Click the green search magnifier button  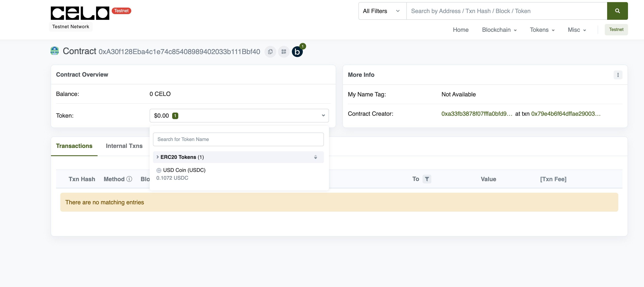(x=617, y=11)
